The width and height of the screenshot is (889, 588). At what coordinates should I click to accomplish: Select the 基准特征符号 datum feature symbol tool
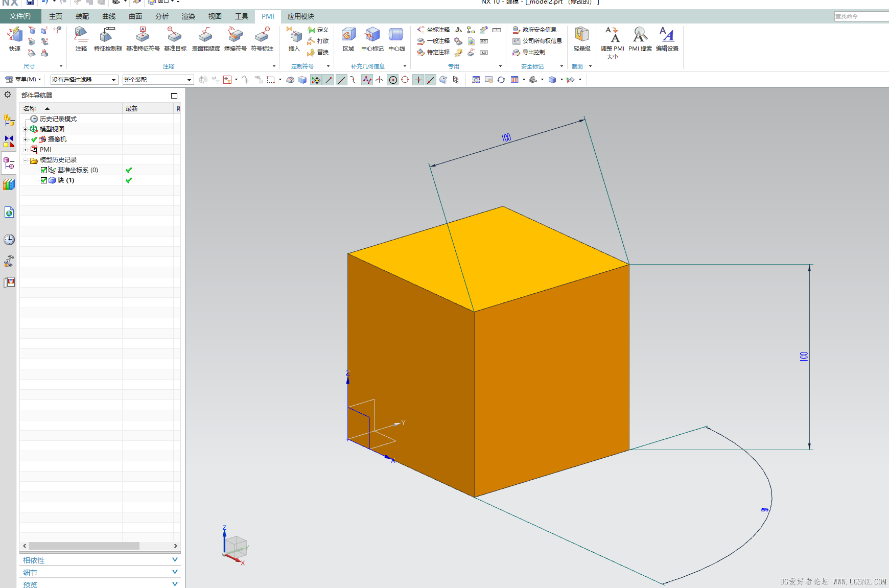(x=143, y=39)
